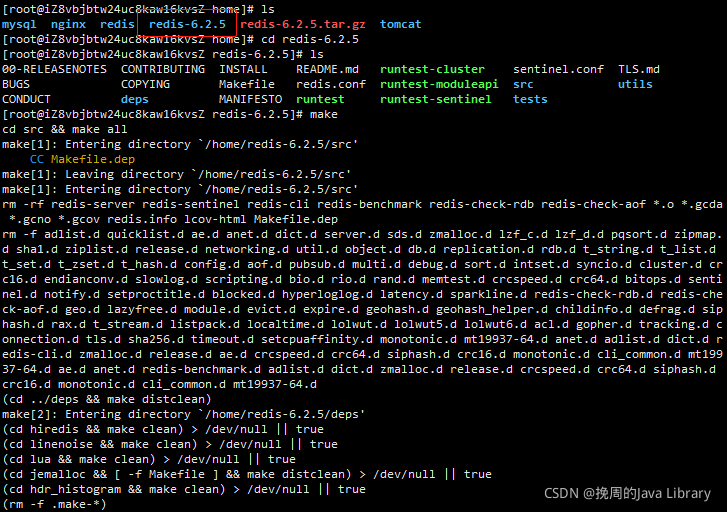Click the TLS.md file name

638,69
